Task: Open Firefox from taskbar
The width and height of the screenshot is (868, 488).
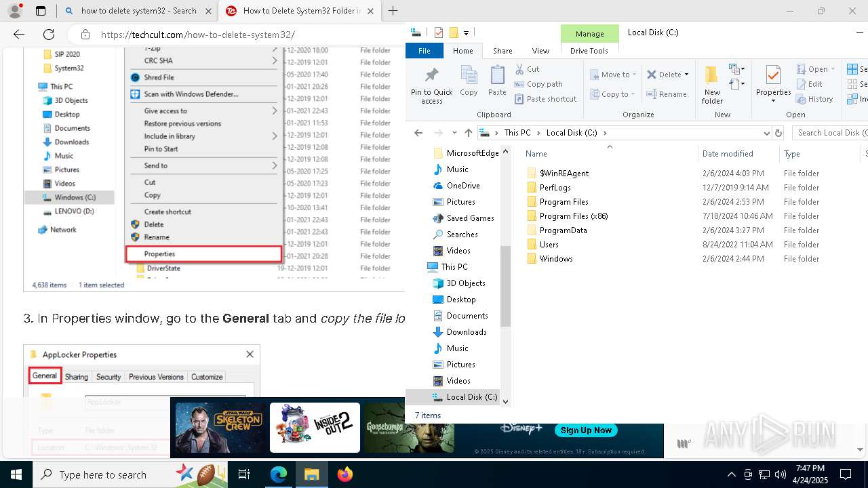Action: click(345, 474)
